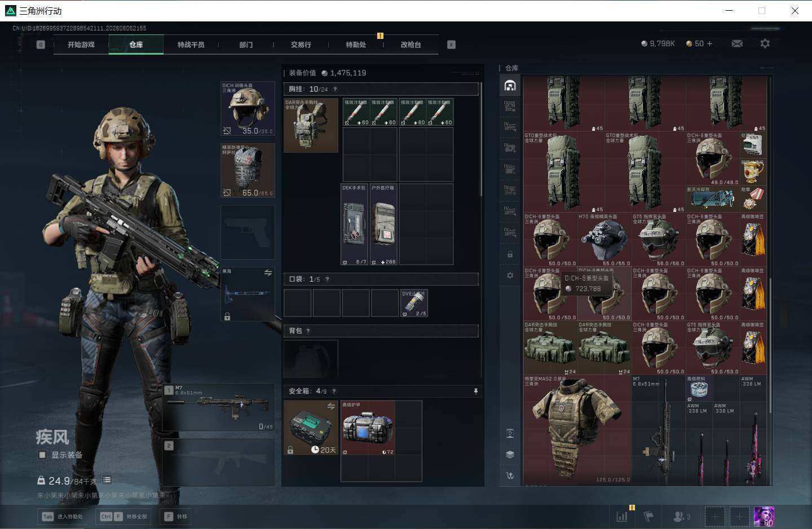Select the DAR突击手胸挂 equipped chest rig
Screen dimensions: 812x529
(311, 126)
